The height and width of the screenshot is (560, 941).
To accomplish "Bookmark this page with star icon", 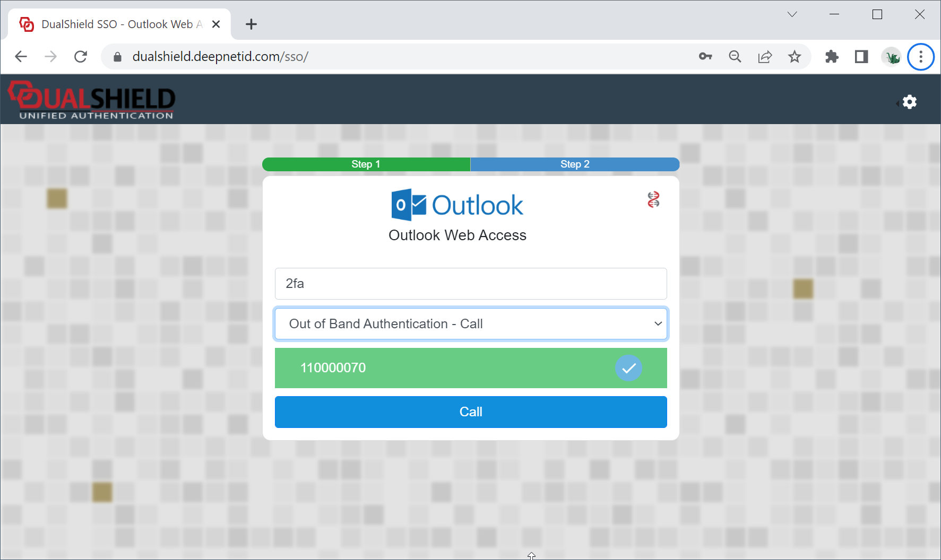I will click(x=794, y=56).
